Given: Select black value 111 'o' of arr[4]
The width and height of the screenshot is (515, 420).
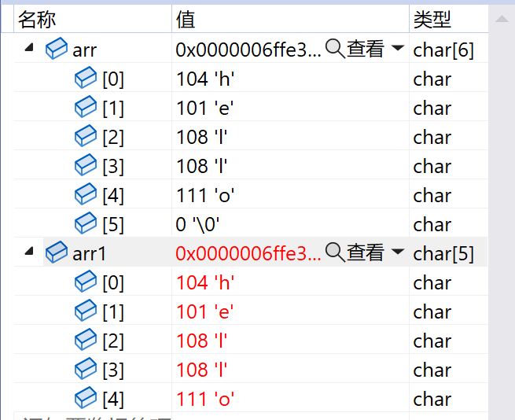Looking at the screenshot, I should [x=205, y=195].
